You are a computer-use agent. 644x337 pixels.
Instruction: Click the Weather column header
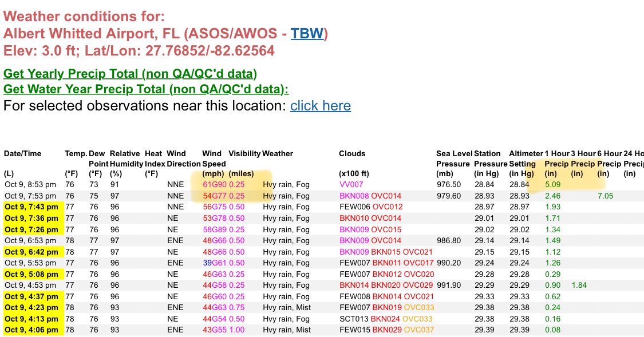pos(278,153)
